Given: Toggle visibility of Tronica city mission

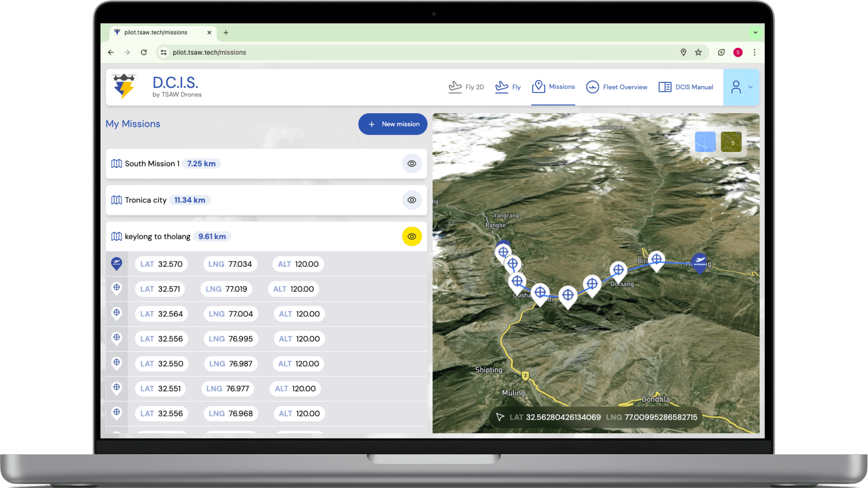Looking at the screenshot, I should (412, 200).
